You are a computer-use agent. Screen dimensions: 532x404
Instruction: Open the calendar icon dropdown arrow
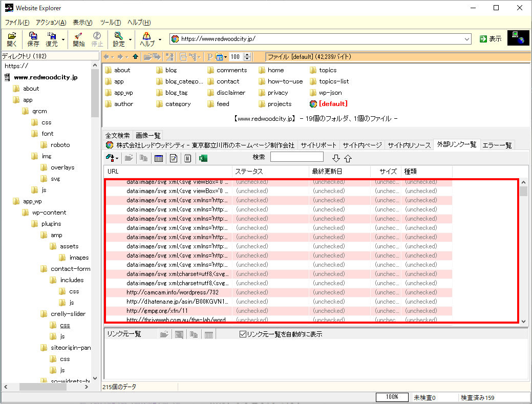point(226,57)
